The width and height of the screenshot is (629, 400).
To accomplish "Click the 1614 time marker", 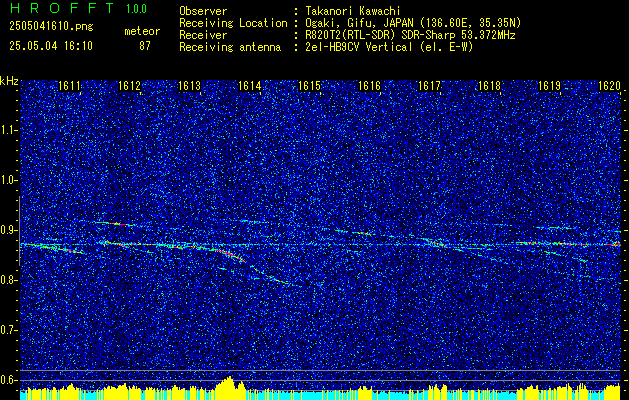I will 250,86.
